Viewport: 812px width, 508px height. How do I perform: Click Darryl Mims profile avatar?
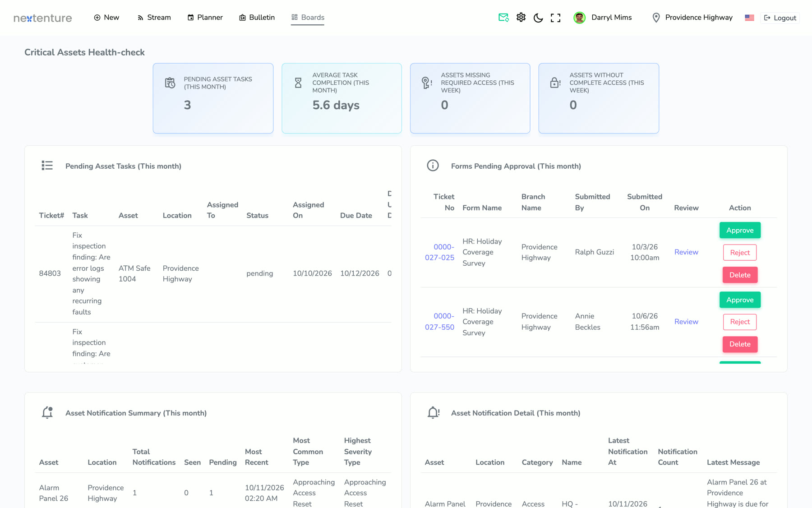pos(579,18)
